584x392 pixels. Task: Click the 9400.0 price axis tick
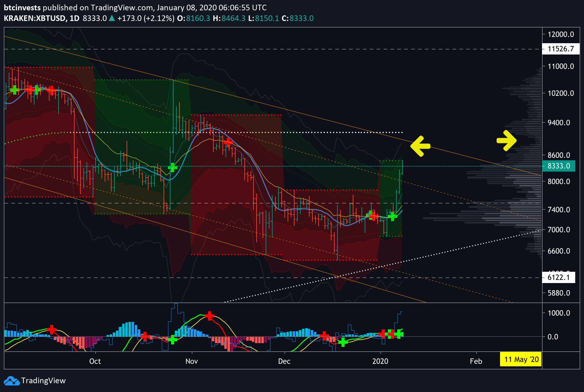559,123
